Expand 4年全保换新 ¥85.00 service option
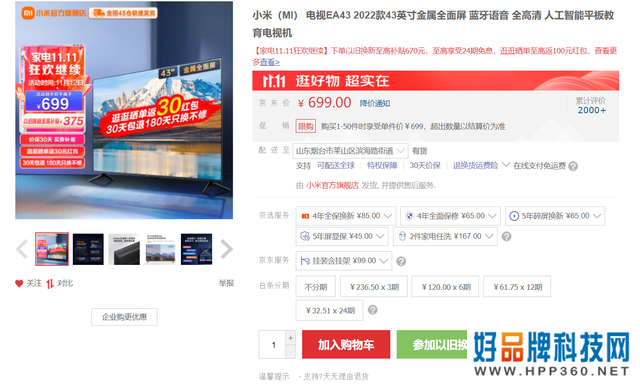The width and height of the screenshot is (640, 384). pos(346,216)
